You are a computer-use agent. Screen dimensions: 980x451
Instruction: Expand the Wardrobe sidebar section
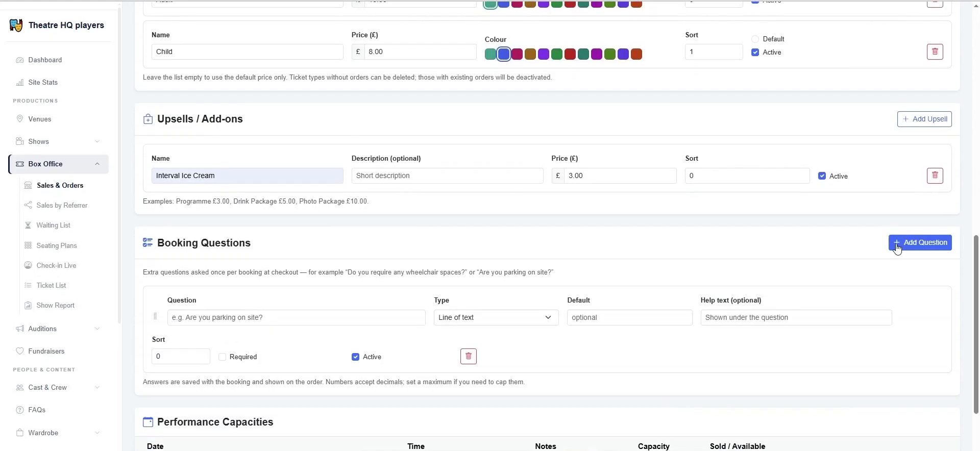tap(58, 433)
